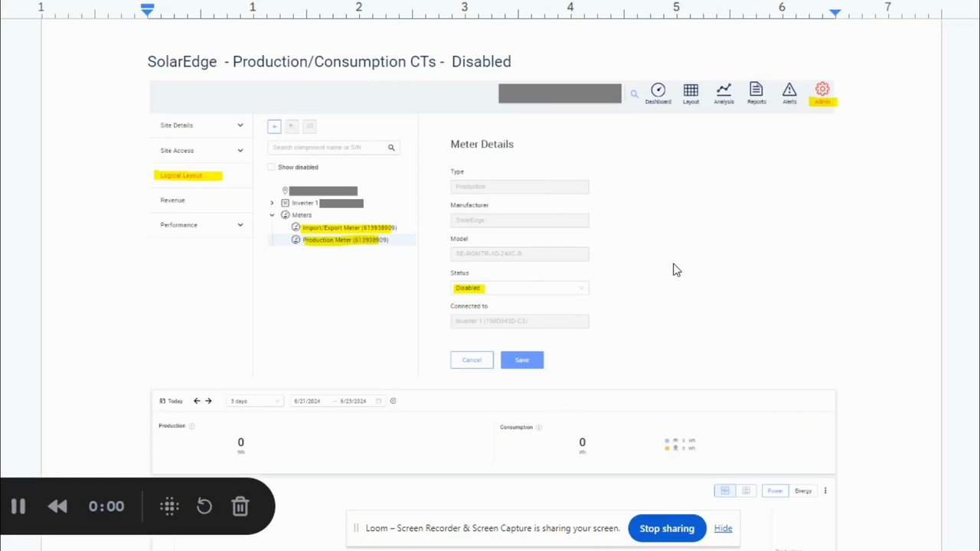Switch the chart to Power view
The image size is (980, 551).
click(775, 491)
